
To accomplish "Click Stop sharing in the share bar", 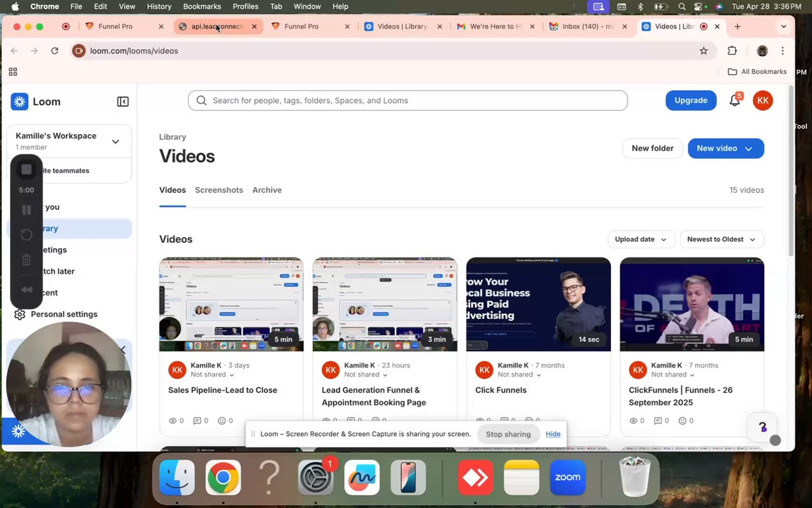I will coord(508,435).
